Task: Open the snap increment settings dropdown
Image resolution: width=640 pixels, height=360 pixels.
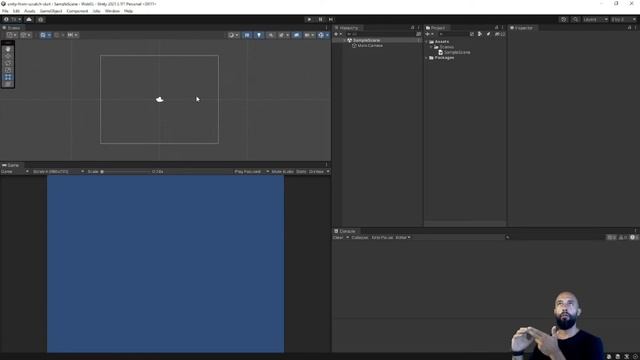Action: pos(72,35)
